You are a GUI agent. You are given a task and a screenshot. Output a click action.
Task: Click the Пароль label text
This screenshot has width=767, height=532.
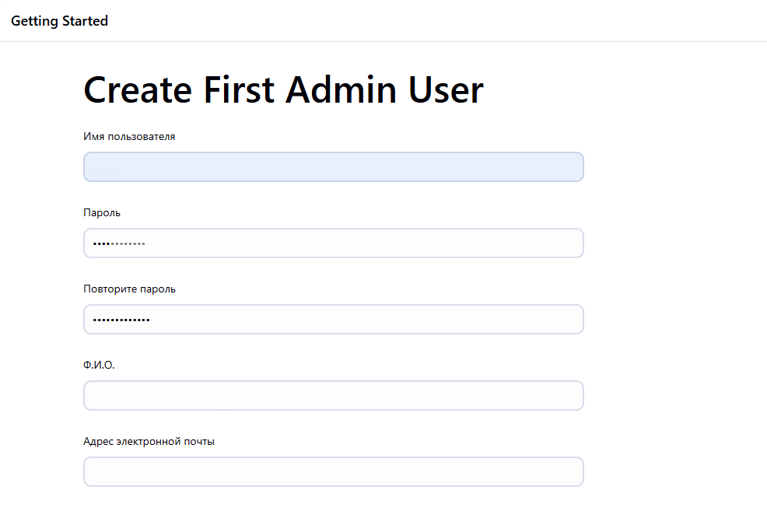102,213
